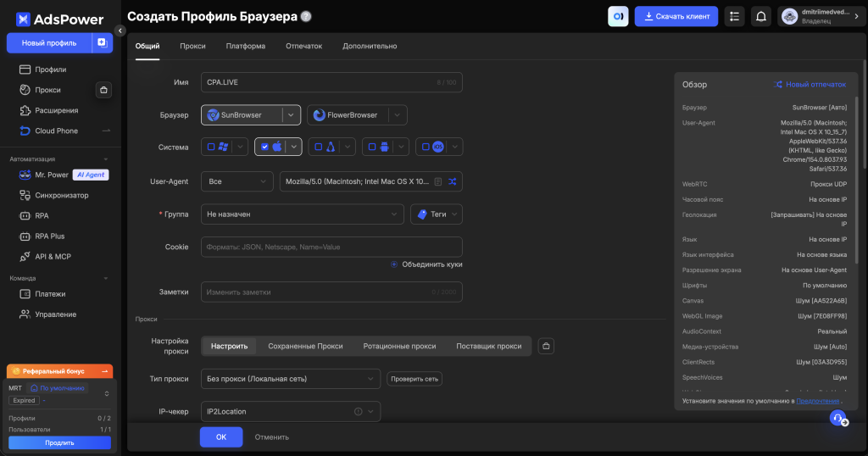Click the help question mark near title
Screen dimensions: 868x456
(x=305, y=17)
